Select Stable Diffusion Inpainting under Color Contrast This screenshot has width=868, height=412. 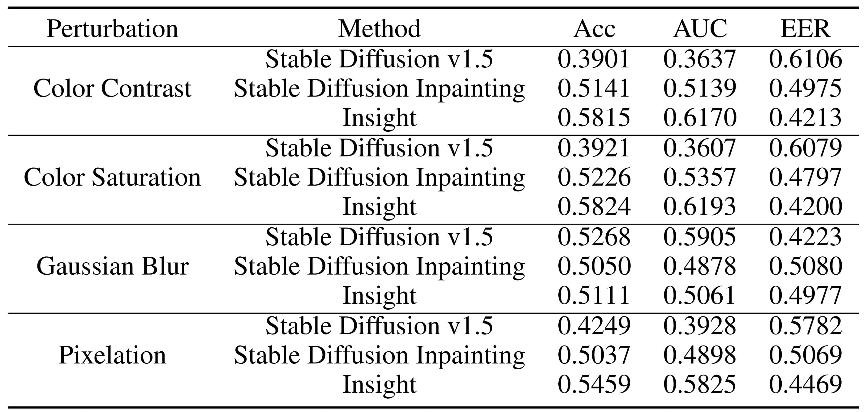[379, 88]
